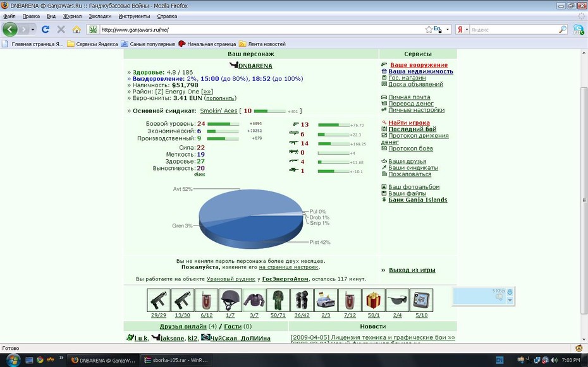This screenshot has width=588, height=367.
Task: Click the DNBARENA character name link
Action: [255, 66]
